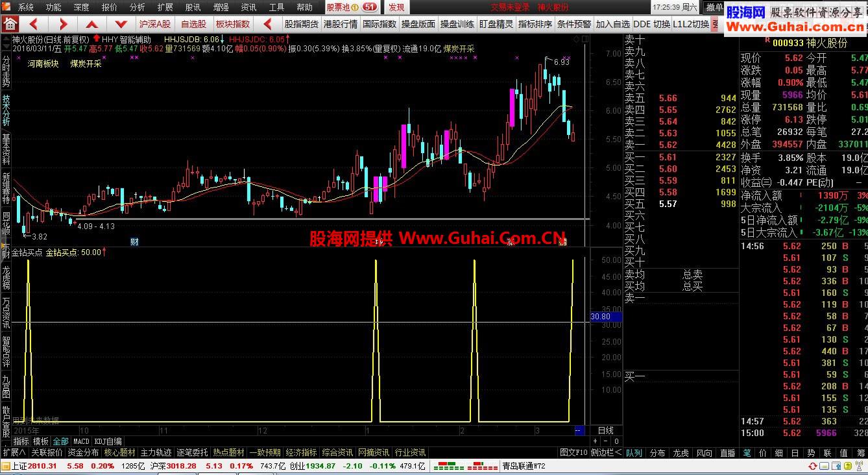Click the 图文F10 button

coord(574,452)
